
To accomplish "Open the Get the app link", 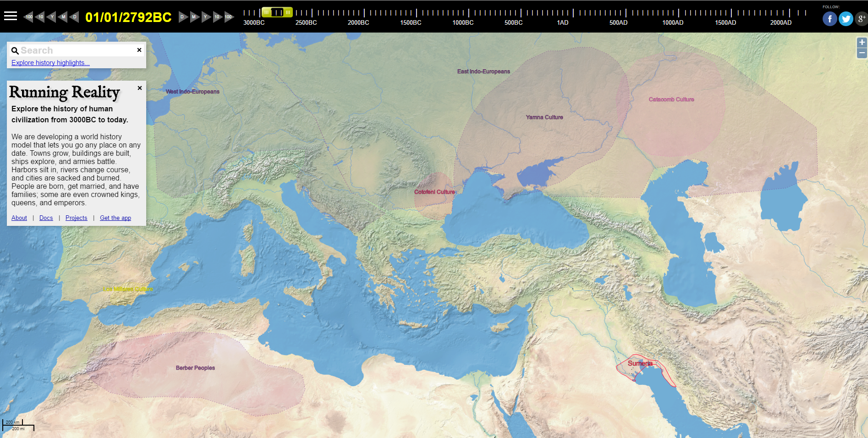I will tap(115, 218).
